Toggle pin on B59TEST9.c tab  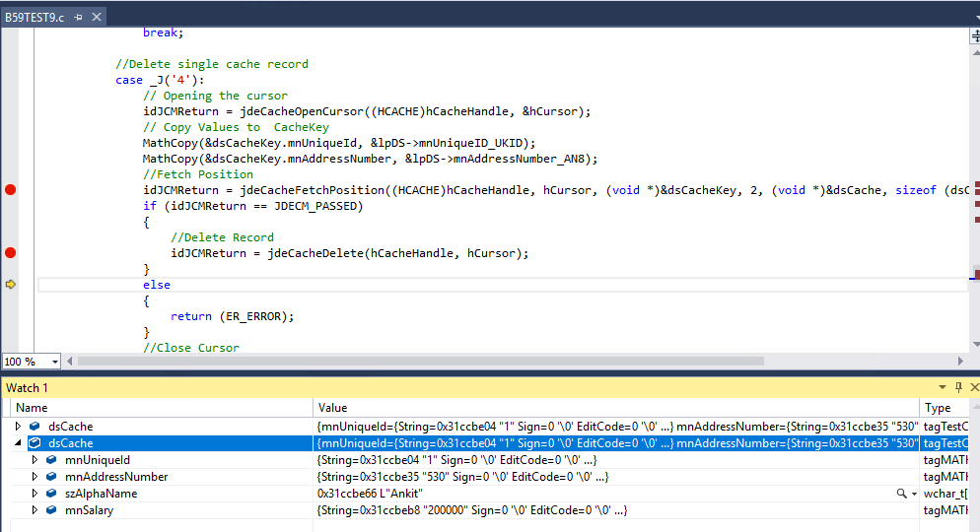tap(78, 18)
